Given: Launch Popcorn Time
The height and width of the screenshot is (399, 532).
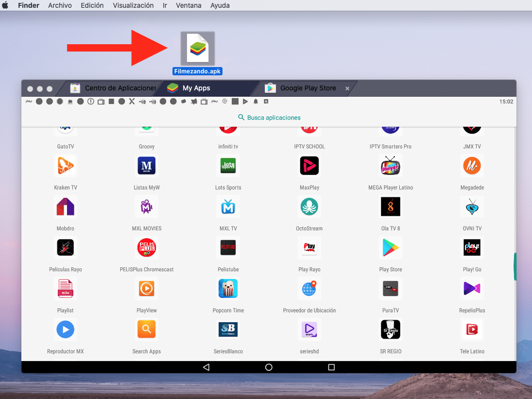Looking at the screenshot, I should tap(228, 288).
